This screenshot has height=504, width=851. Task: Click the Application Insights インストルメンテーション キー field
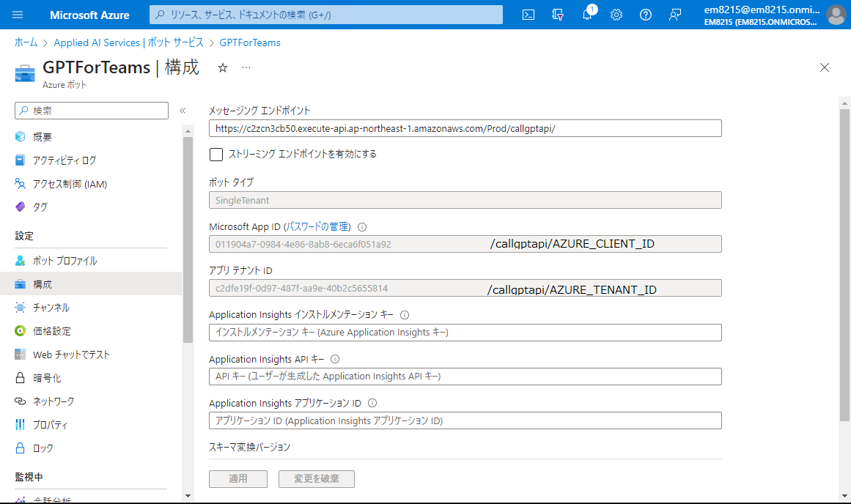click(465, 333)
